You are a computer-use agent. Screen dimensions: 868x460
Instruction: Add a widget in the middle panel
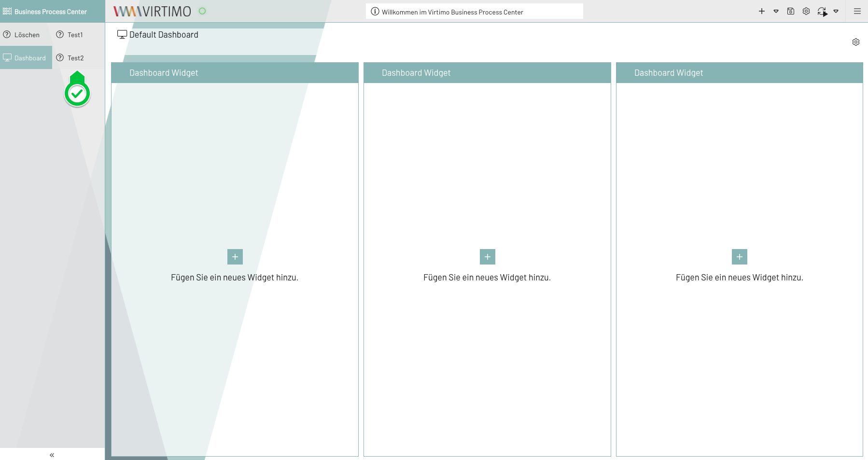(488, 257)
